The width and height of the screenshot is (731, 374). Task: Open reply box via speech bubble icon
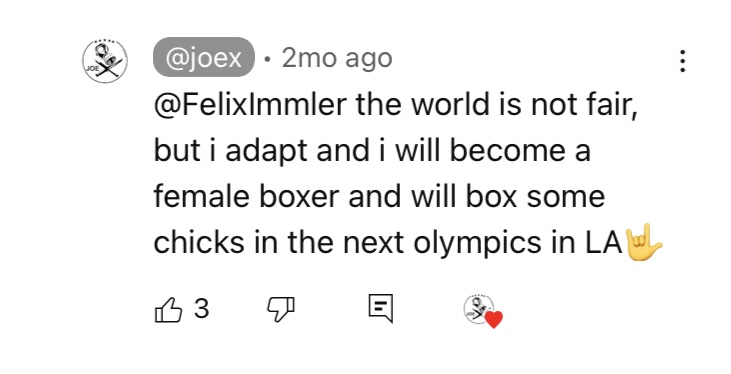tap(381, 308)
